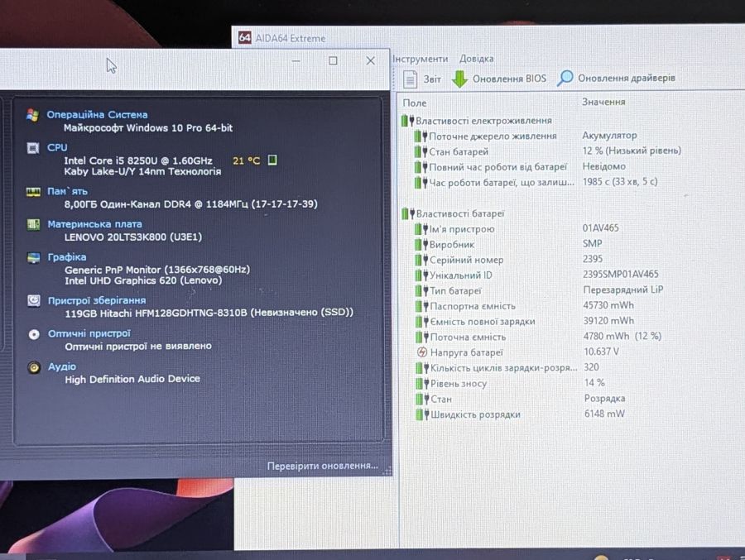Click the Intel Core i5 8250U @ 1.60GHz text
The width and height of the screenshot is (745, 560).
(138, 160)
